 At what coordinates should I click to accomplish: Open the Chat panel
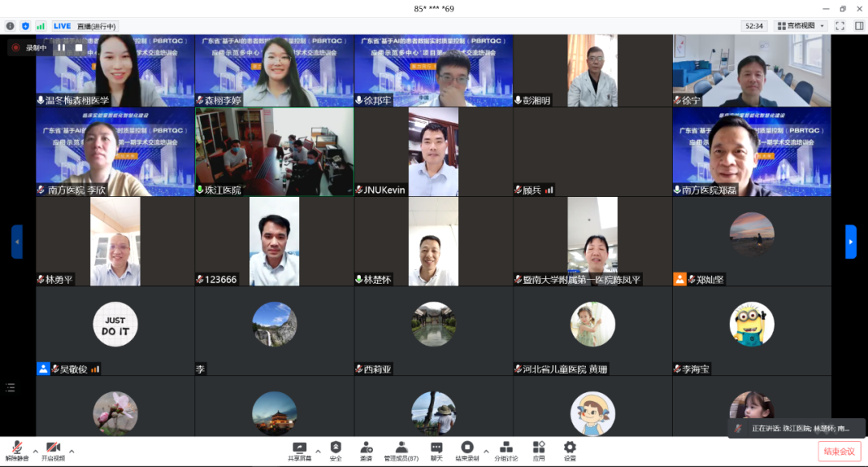pyautogui.click(x=436, y=449)
